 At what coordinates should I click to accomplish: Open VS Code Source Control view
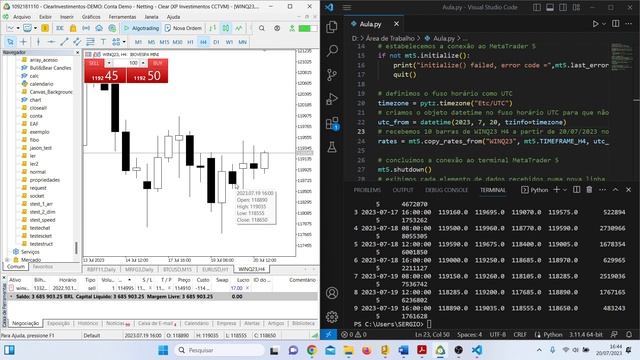332,75
